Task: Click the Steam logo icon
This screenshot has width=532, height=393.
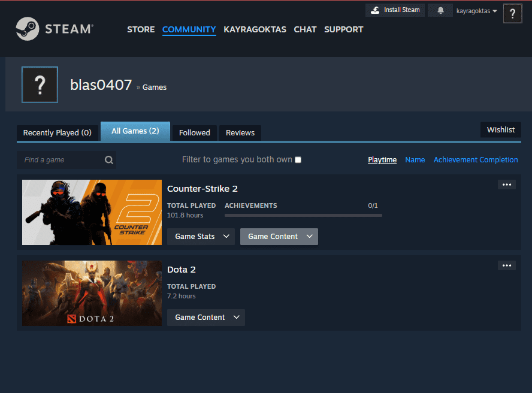Action: [28, 29]
